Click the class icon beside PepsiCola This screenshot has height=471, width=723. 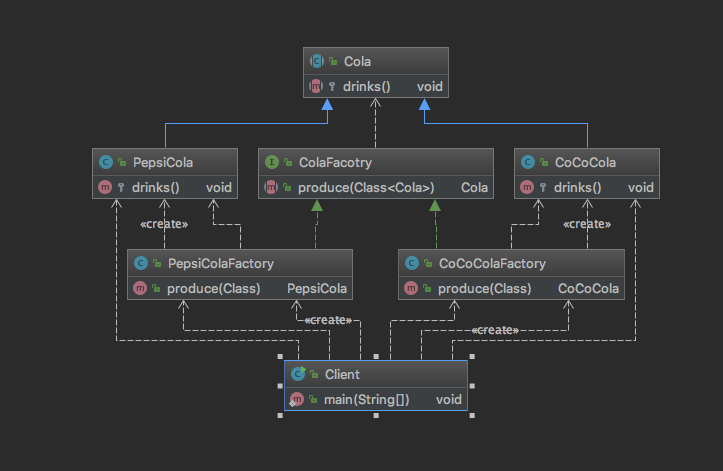click(x=106, y=162)
